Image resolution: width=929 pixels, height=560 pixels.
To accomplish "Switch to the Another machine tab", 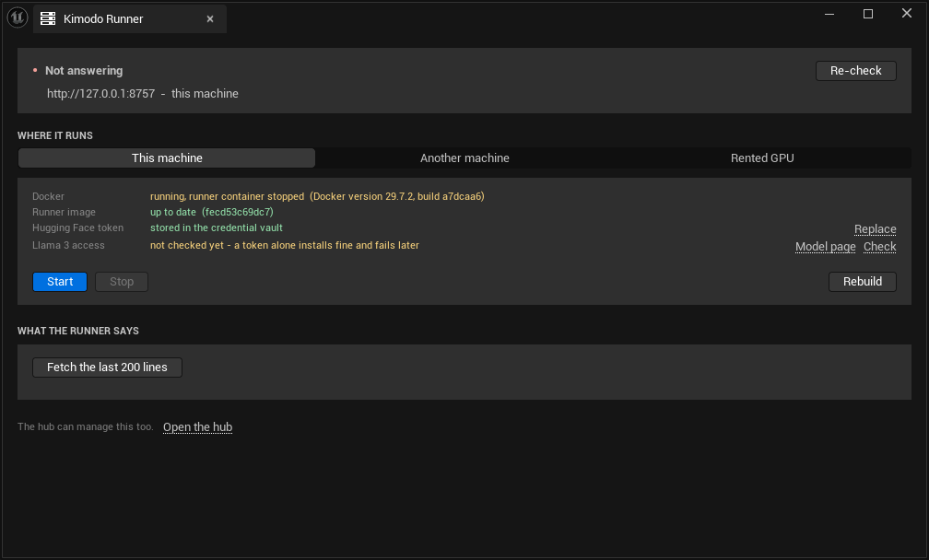I will (x=464, y=158).
